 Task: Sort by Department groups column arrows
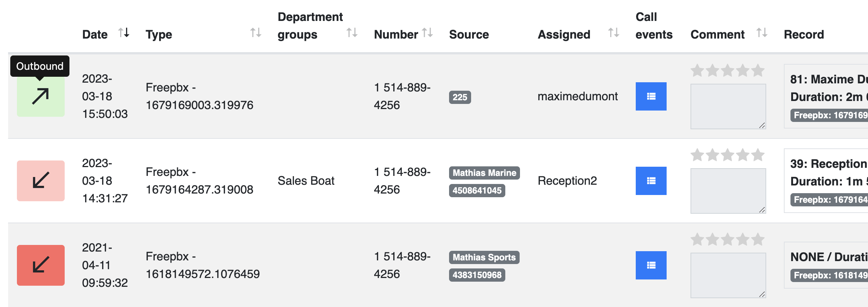(x=352, y=33)
